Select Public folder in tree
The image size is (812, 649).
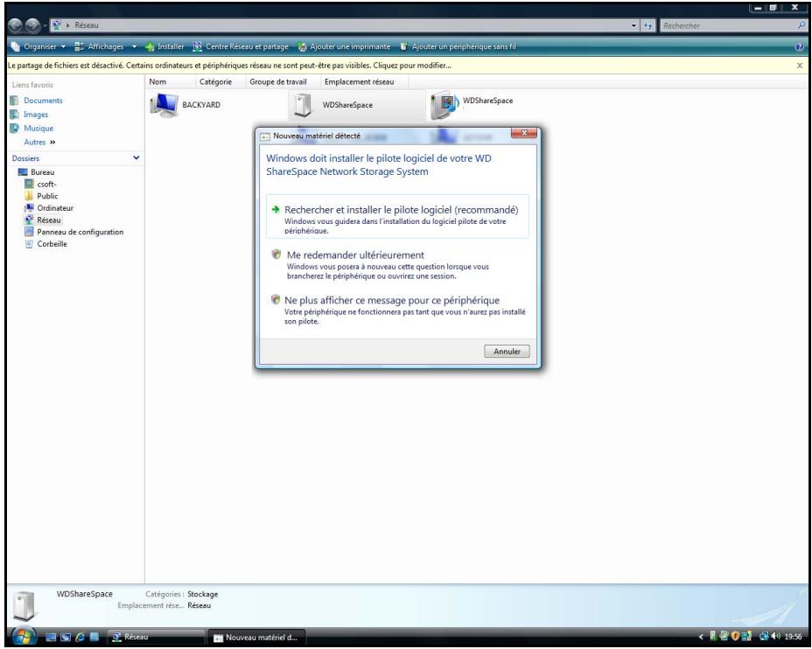(47, 196)
